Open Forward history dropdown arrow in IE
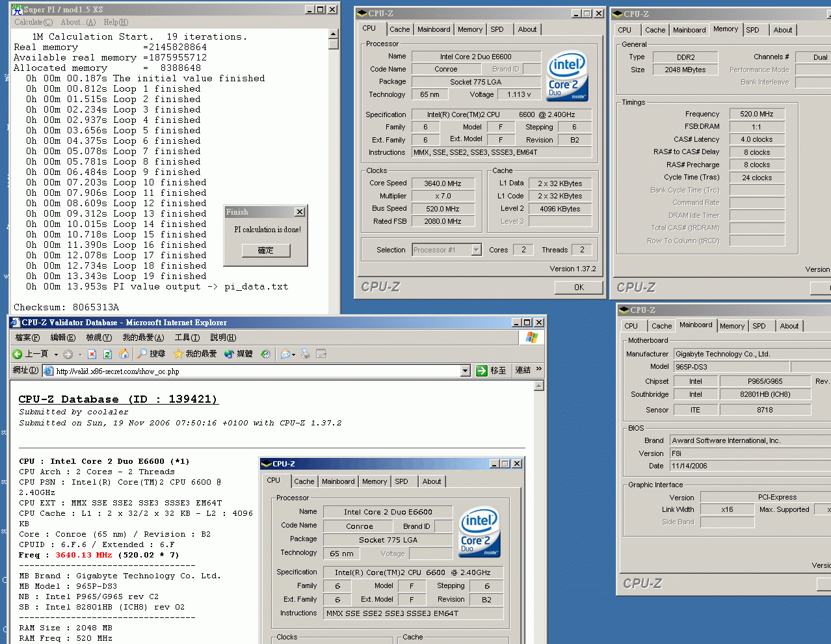Screen dimensions: 831x644 point(80,355)
